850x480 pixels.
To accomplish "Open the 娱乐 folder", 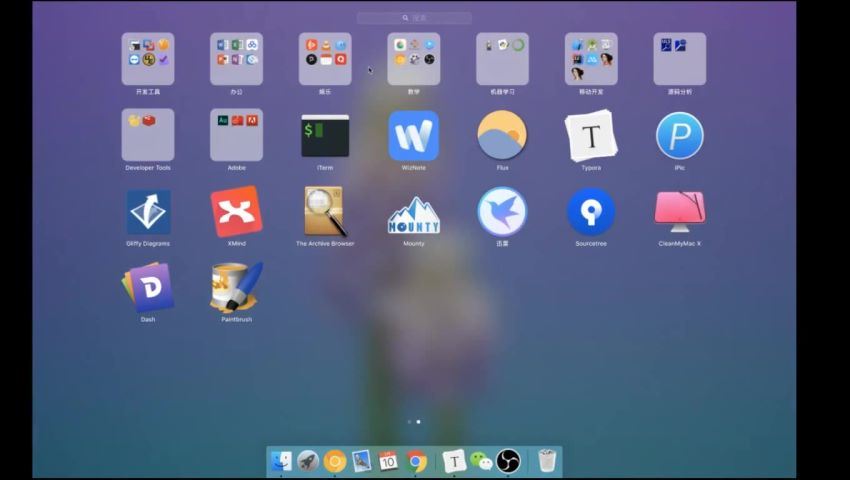I will coord(325,59).
